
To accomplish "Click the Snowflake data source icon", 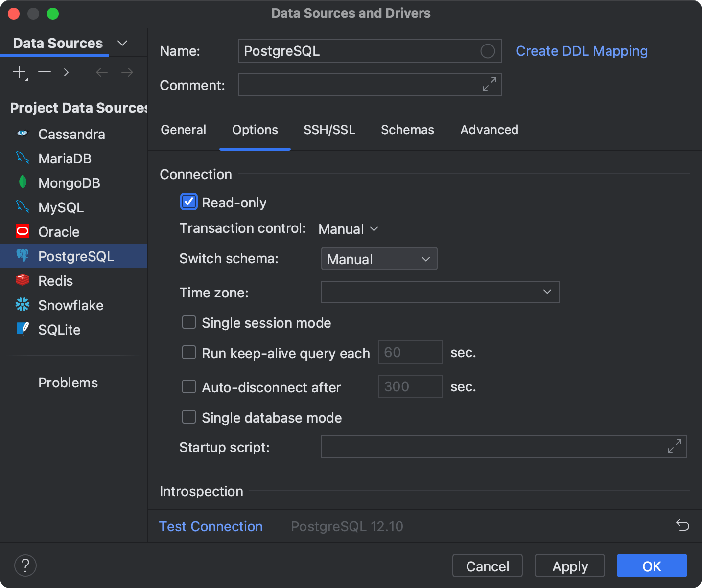I will tap(22, 305).
